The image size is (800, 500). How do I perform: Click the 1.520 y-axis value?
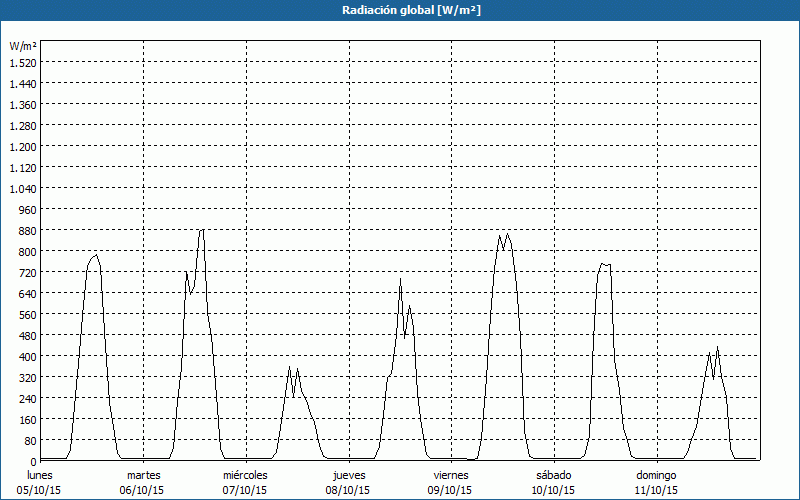coord(22,62)
